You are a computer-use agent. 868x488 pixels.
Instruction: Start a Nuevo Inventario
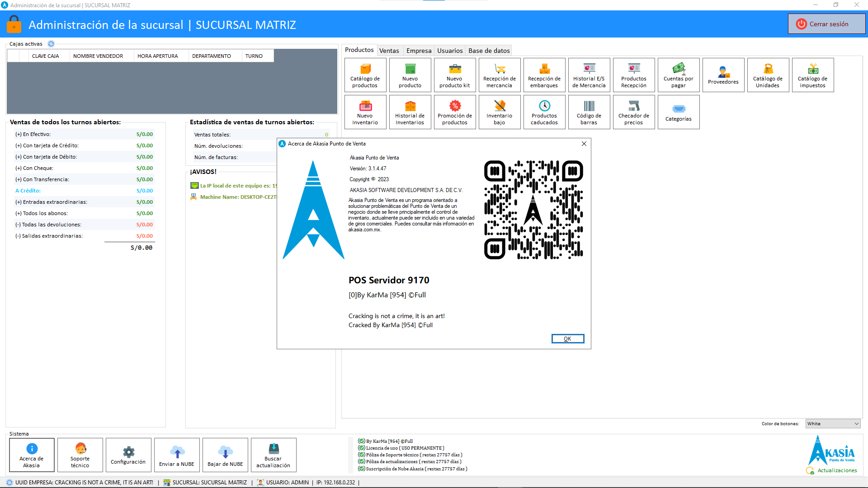coord(365,112)
